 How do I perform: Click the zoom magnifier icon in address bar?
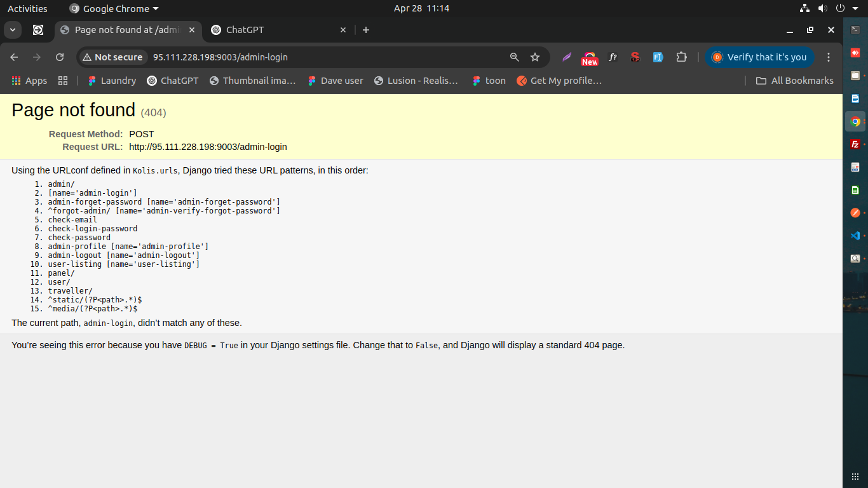[x=515, y=57]
